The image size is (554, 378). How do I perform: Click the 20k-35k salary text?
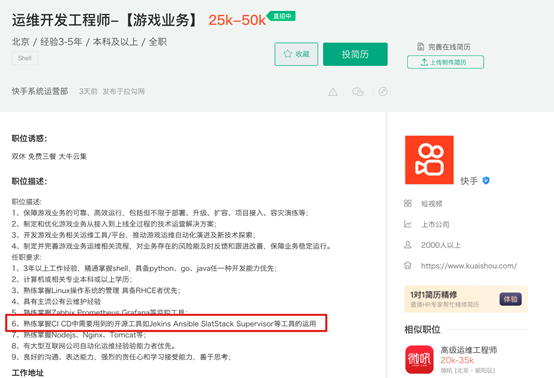[x=457, y=360]
